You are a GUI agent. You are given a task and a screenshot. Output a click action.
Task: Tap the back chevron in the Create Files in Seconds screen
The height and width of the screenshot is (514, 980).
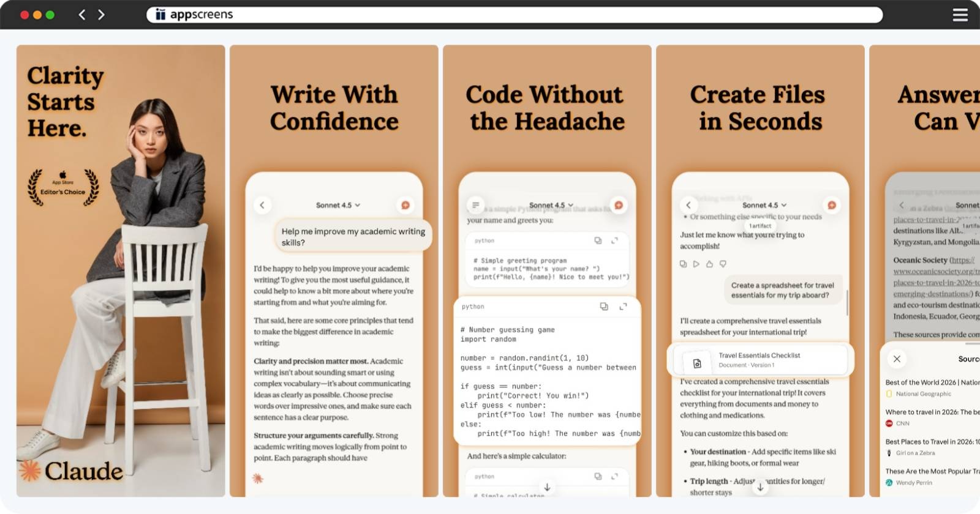(688, 205)
